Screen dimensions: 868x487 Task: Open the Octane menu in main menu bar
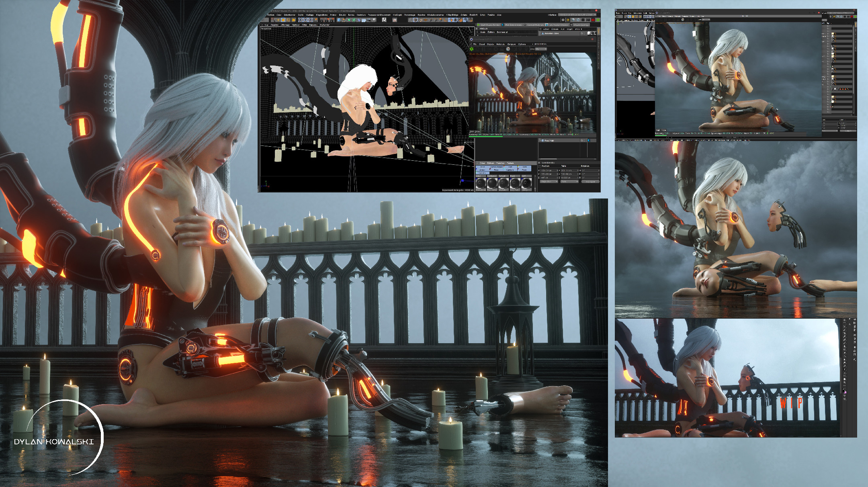click(x=464, y=15)
